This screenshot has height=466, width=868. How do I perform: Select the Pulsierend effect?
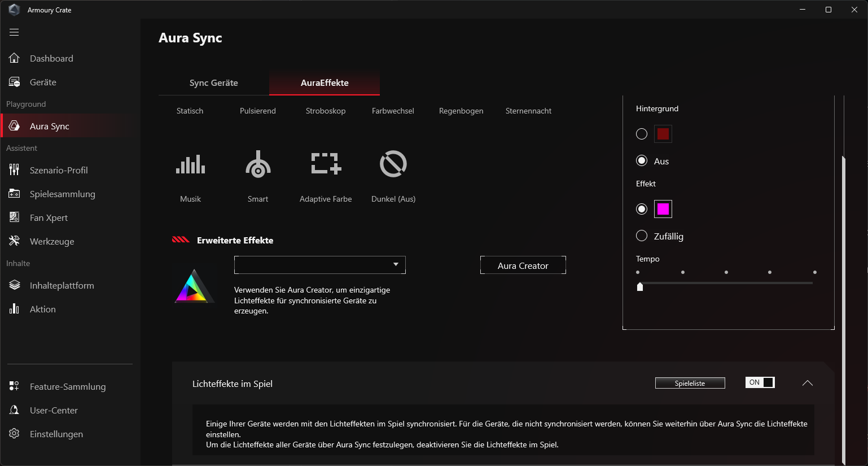point(258,111)
